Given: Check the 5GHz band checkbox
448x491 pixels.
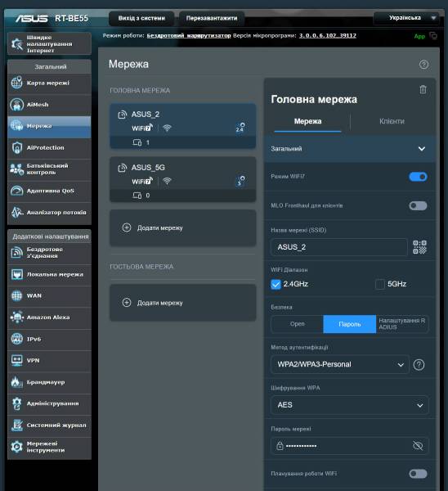Looking at the screenshot, I should [380, 284].
